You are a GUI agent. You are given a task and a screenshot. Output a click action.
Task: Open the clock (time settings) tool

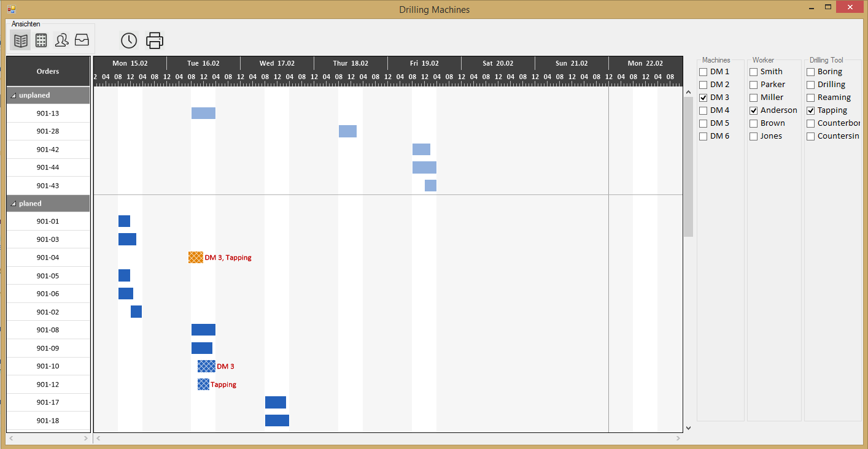pyautogui.click(x=128, y=40)
